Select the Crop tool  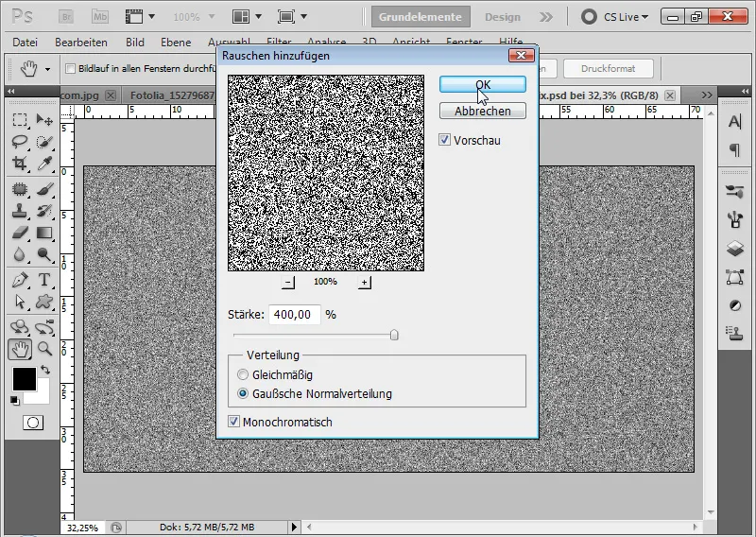pyautogui.click(x=20, y=165)
